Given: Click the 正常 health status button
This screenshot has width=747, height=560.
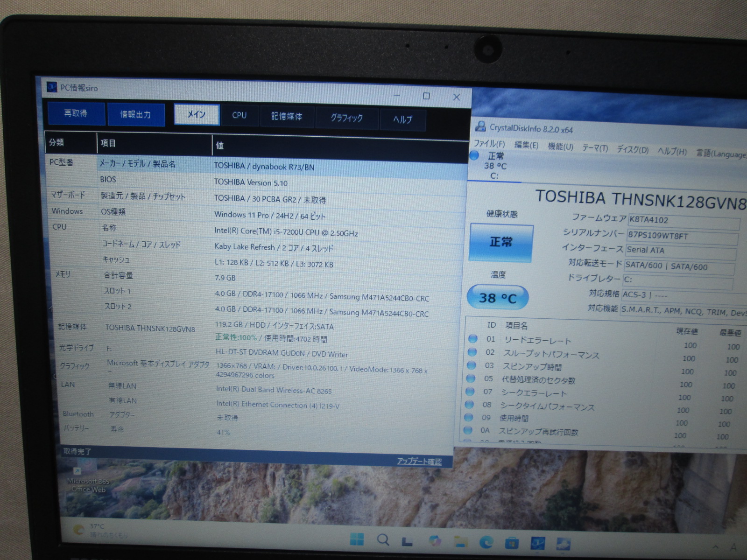Looking at the screenshot, I should tap(501, 242).
